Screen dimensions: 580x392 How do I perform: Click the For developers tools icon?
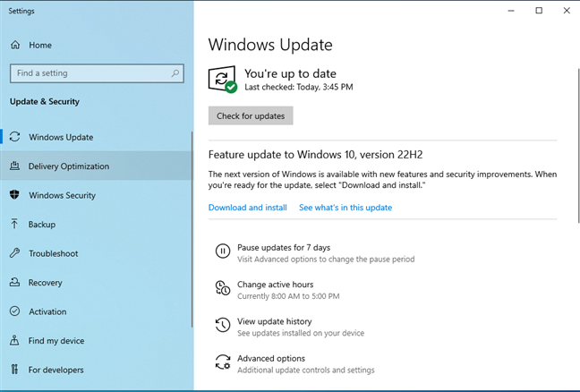14,369
